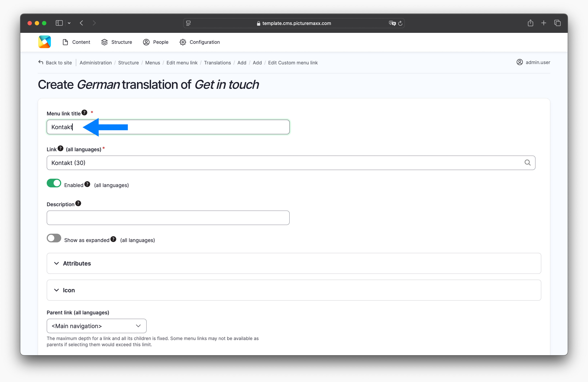
Task: Click the search icon in Link field
Action: click(528, 162)
